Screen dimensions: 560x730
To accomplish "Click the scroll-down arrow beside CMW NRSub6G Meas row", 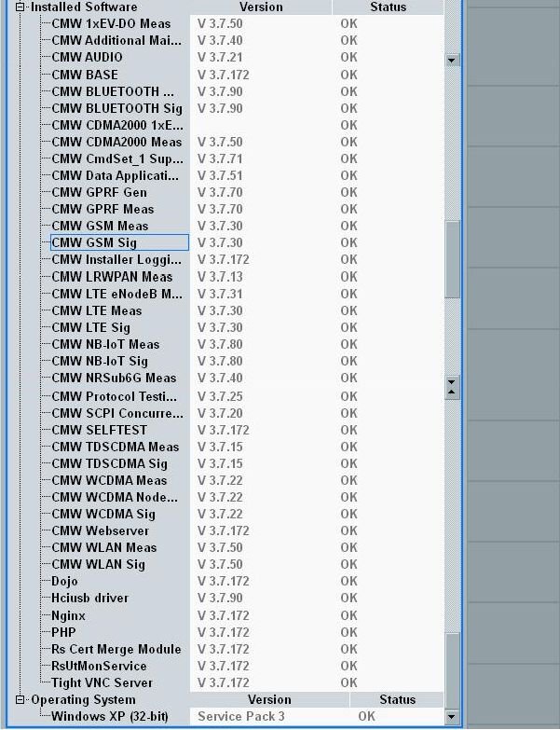I will coord(452,382).
